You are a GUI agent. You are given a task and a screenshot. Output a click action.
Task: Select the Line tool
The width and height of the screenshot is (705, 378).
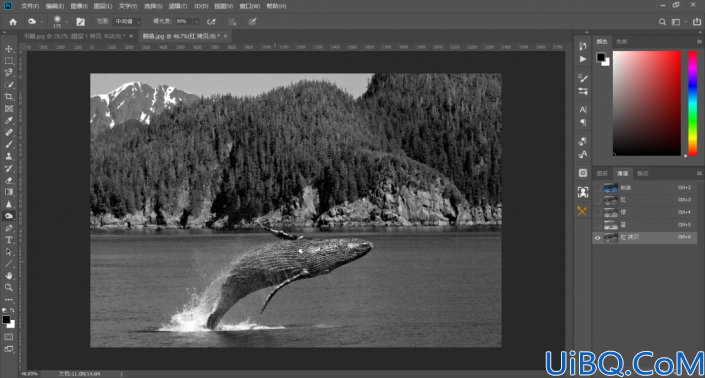point(9,264)
